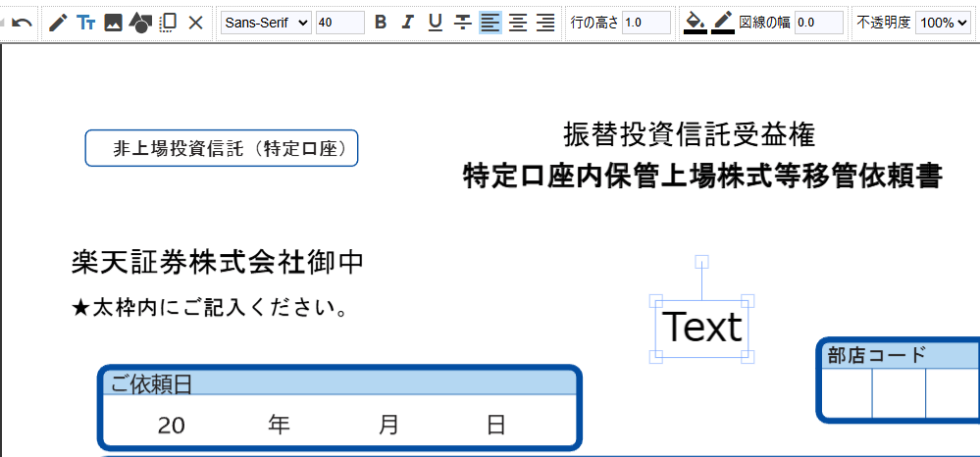This screenshot has width=980, height=457.
Task: Open the Sans-Serif font dropdown
Action: pyautogui.click(x=266, y=23)
